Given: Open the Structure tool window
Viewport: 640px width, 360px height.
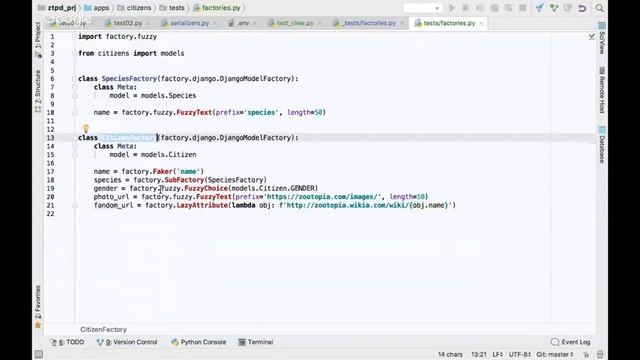Looking at the screenshot, I should 38,91.
